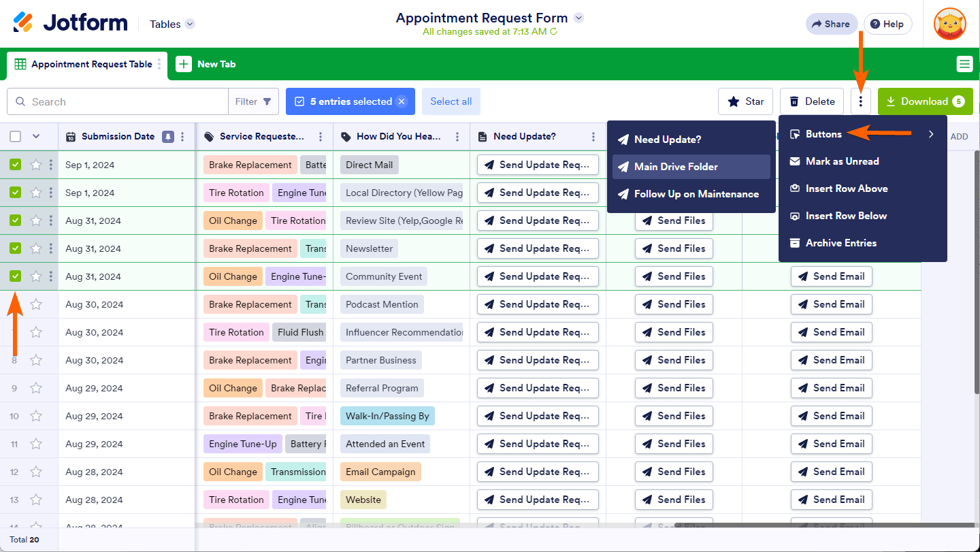This screenshot has width=980, height=552.
Task: Click the Jotform logo
Action: click(x=71, y=23)
